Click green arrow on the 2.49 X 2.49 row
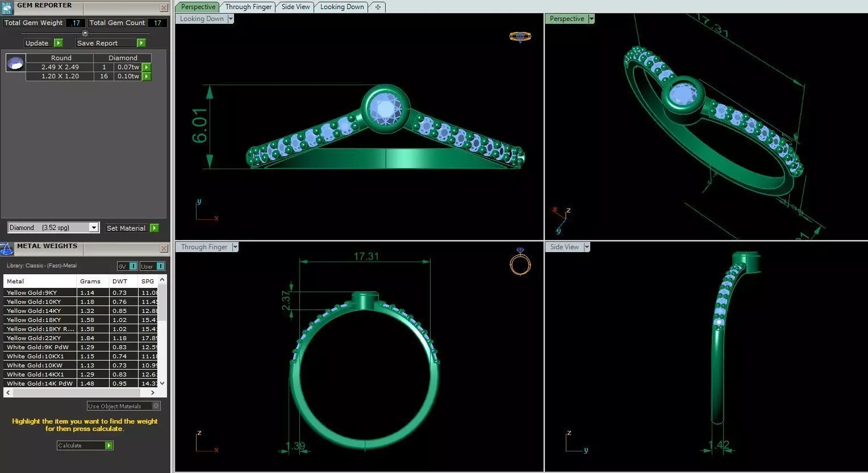 tap(147, 67)
